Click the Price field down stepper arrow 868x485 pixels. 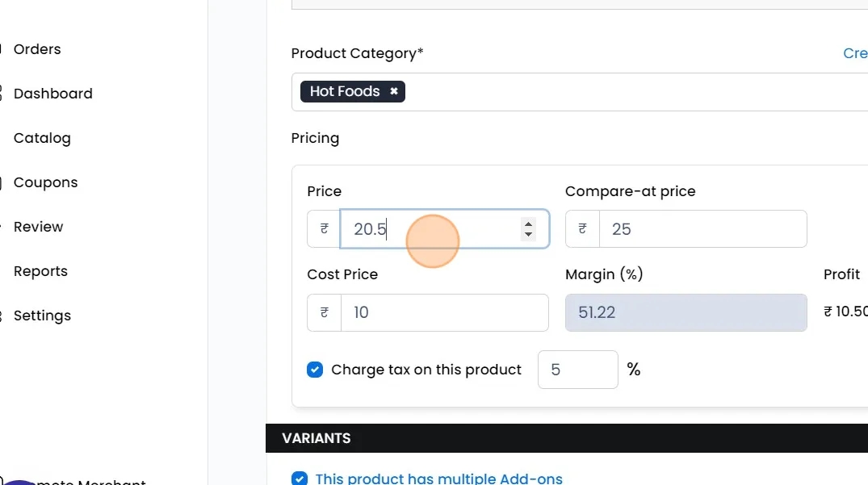(x=528, y=235)
